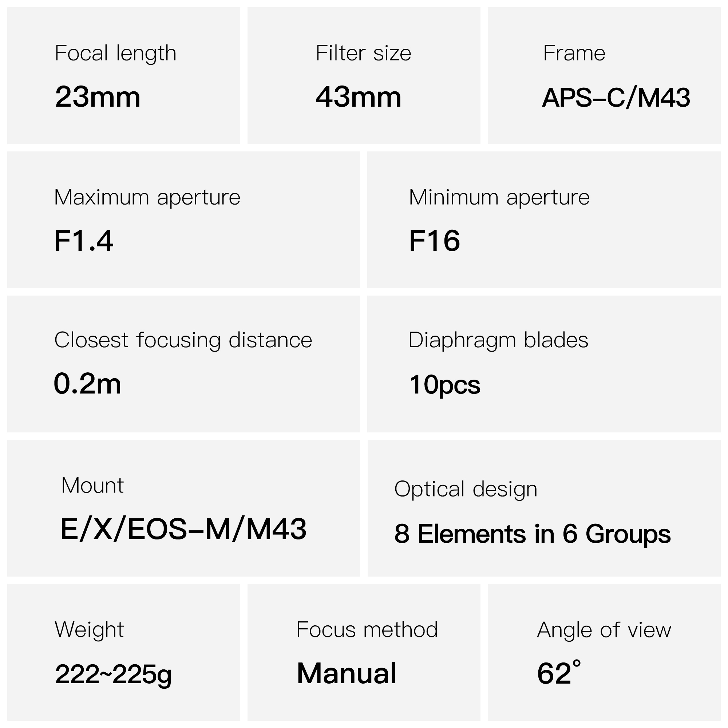The height and width of the screenshot is (728, 728).
Task: Click the Focal length label
Action: [x=115, y=53]
